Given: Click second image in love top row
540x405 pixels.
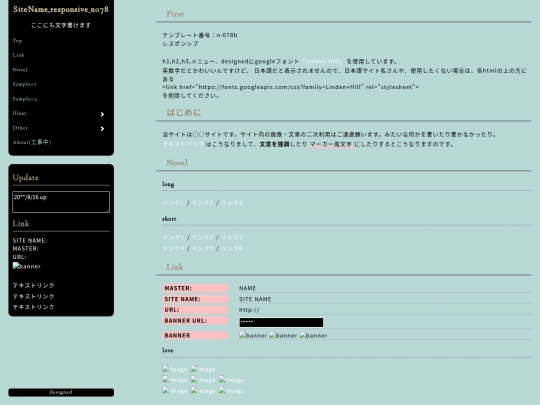Looking at the screenshot, I should (x=203, y=369).
